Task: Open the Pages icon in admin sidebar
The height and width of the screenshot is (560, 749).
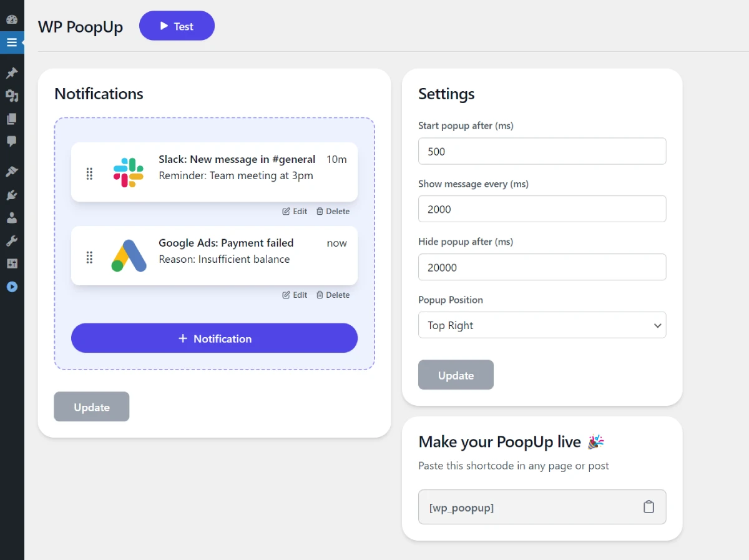Action: point(12,119)
